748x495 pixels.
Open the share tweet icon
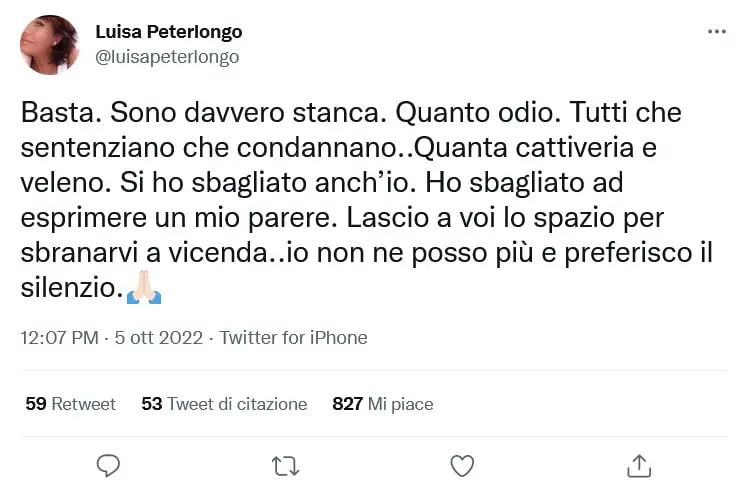tap(639, 465)
